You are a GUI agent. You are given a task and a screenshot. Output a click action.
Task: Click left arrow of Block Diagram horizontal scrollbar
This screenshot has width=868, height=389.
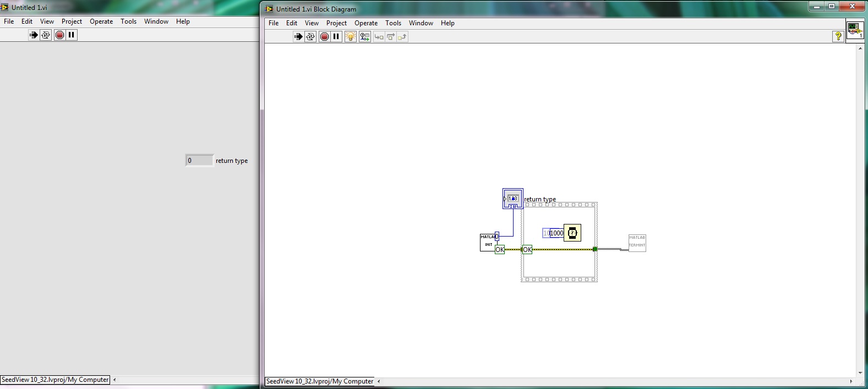[379, 381]
